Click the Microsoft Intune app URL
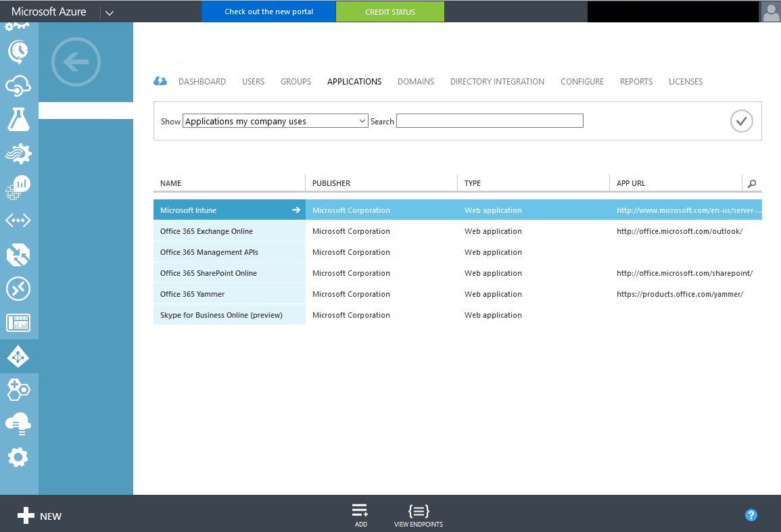 tap(689, 210)
